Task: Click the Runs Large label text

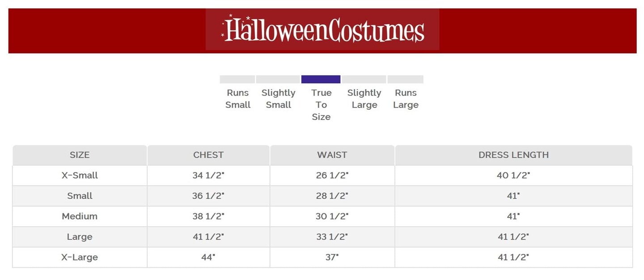Action: pyautogui.click(x=406, y=99)
